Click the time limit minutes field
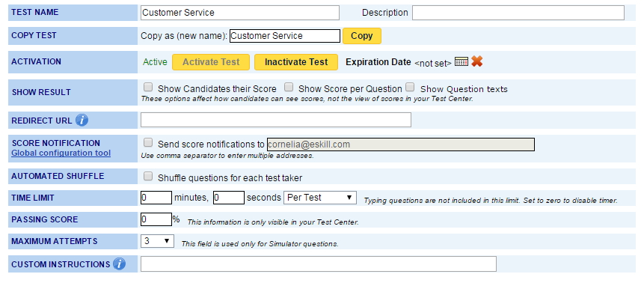The width and height of the screenshot is (644, 283). pos(156,198)
